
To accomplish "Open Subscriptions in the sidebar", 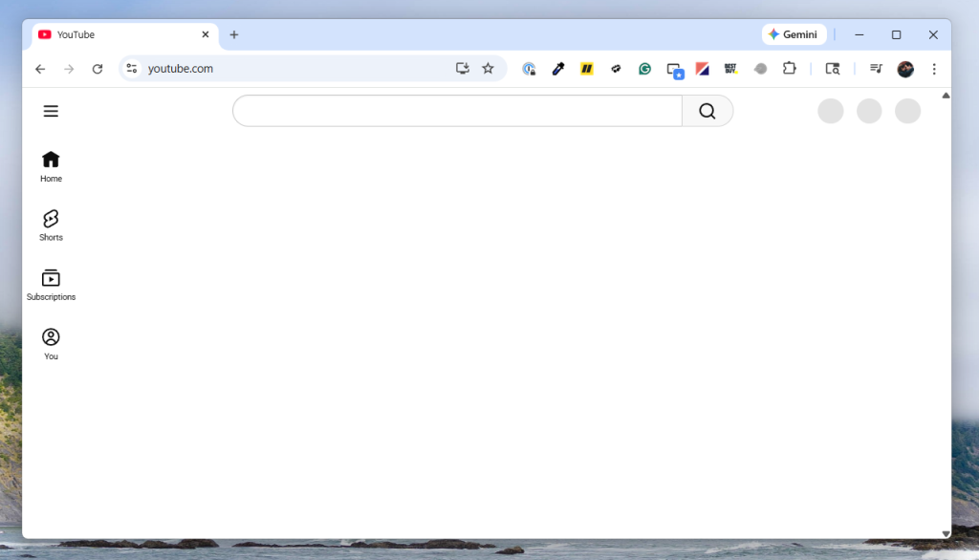I will pos(51,284).
